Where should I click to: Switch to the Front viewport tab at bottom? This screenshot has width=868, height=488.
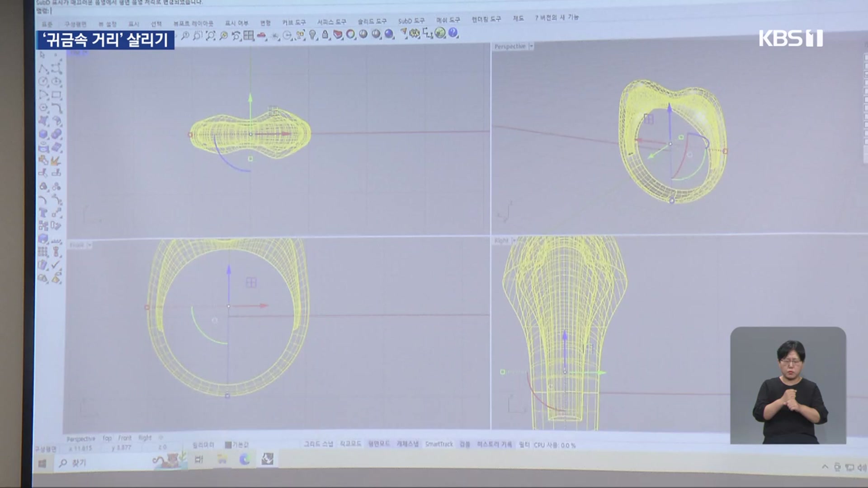125,438
